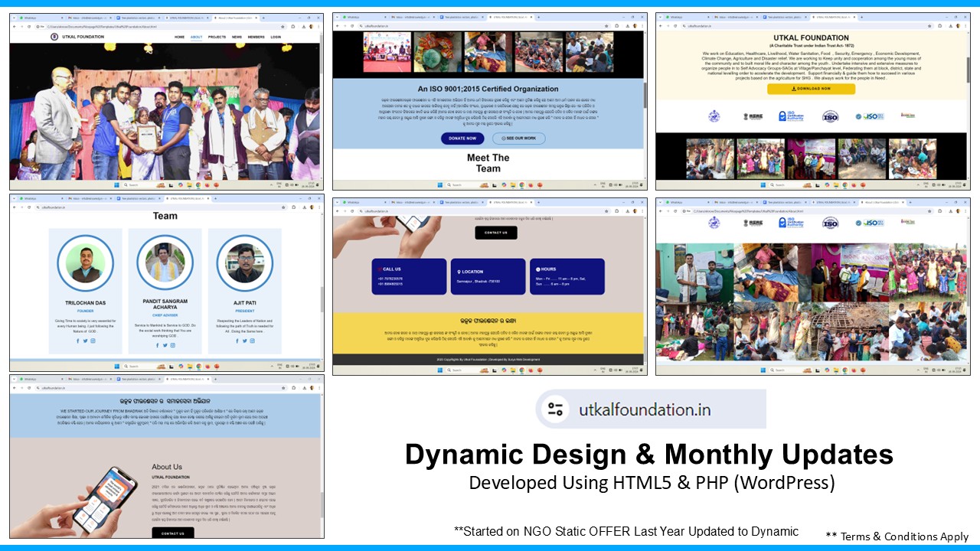Image resolution: width=980 pixels, height=551 pixels.
Task: Click the location pin icon on the Location card
Action: (459, 271)
